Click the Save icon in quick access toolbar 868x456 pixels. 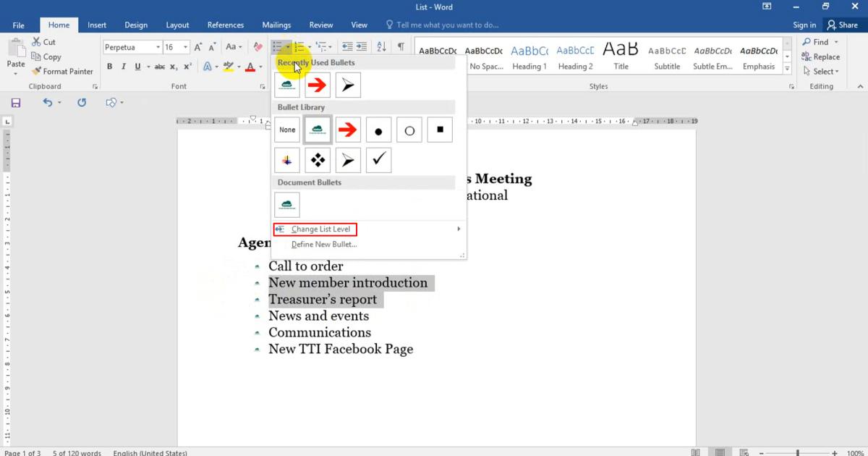15,103
